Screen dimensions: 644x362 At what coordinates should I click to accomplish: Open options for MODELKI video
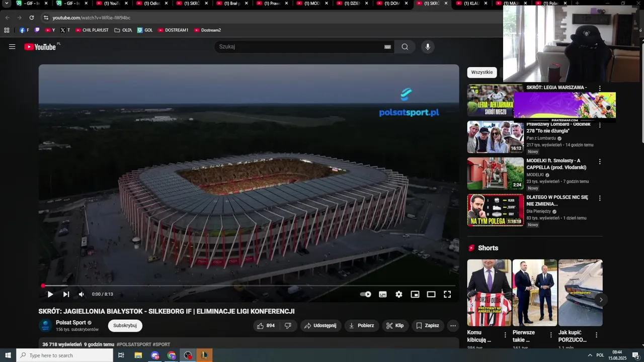point(600,161)
